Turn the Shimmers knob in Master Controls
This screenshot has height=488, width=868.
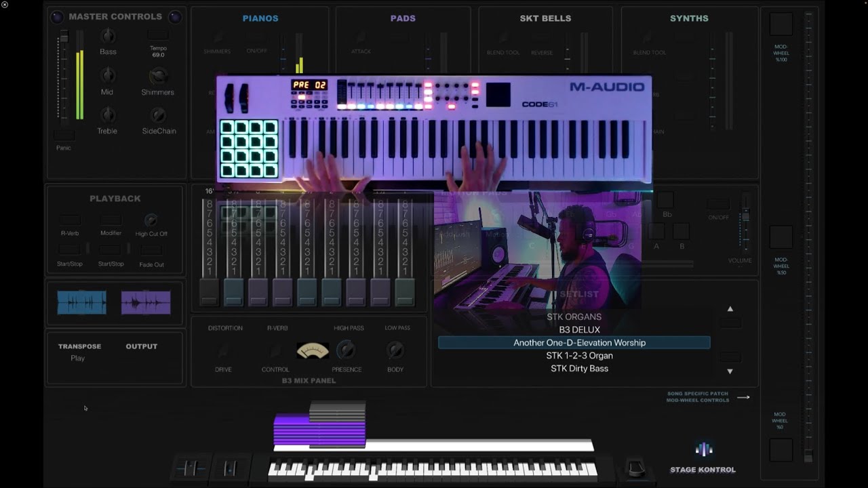point(158,76)
